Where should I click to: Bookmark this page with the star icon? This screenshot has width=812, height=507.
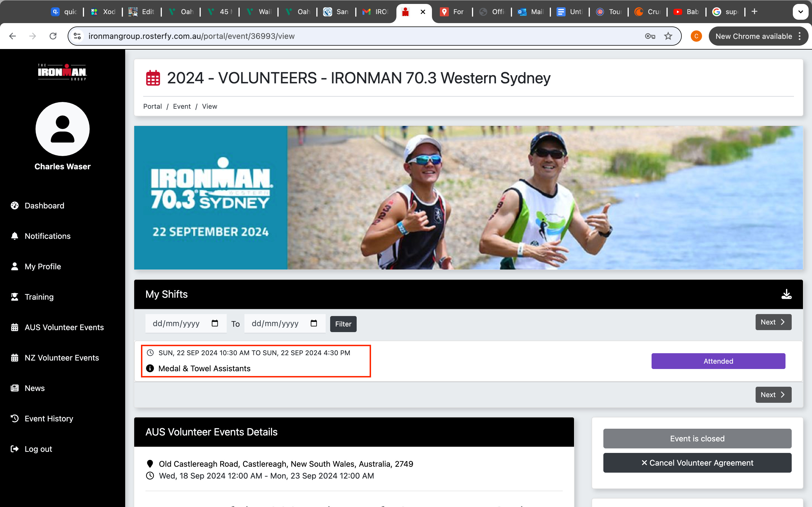[668, 36]
